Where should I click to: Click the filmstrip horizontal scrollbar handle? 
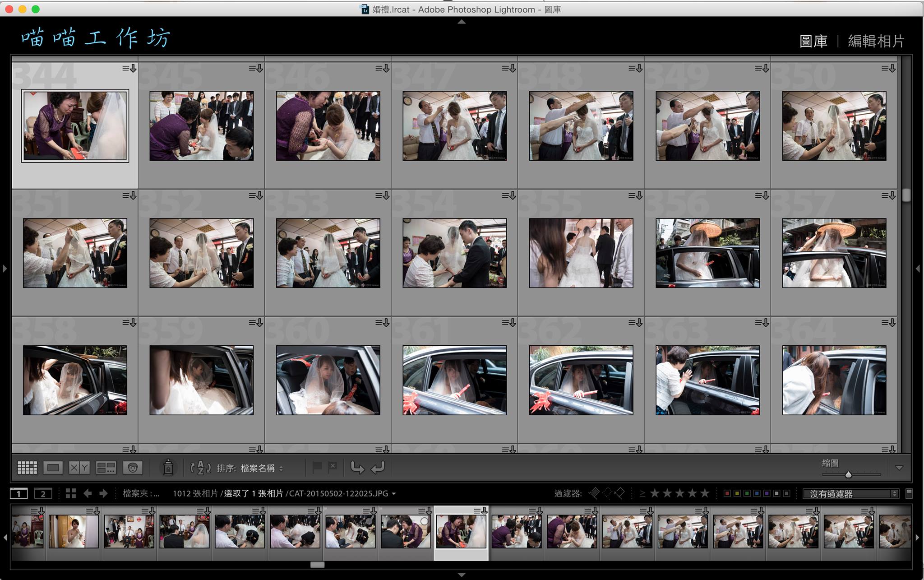click(317, 565)
